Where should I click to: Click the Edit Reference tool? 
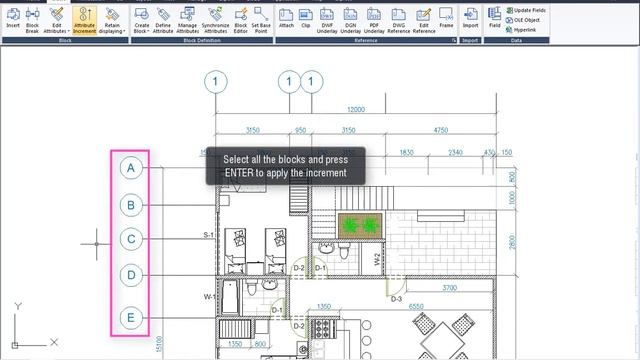tap(424, 20)
